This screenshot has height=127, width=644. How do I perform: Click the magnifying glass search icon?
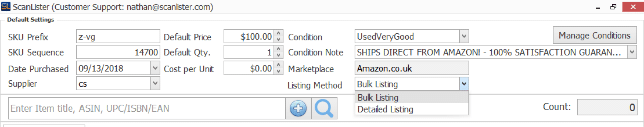(x=324, y=108)
